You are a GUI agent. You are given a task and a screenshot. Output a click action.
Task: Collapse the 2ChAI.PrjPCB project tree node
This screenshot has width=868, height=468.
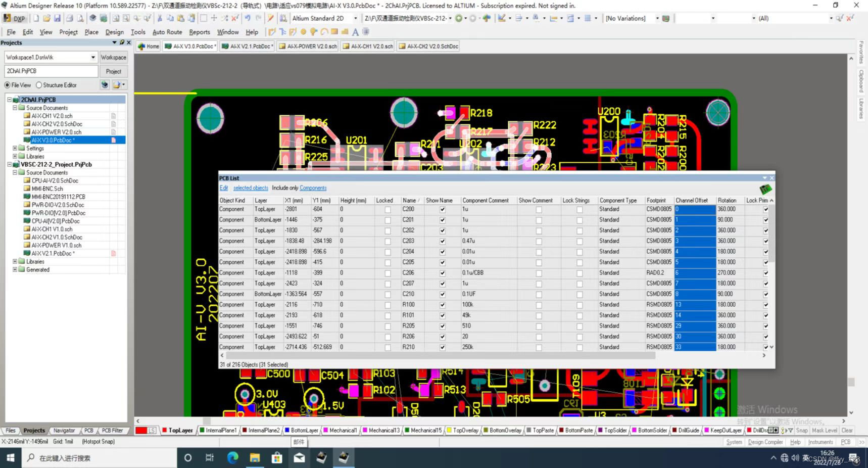coord(9,100)
